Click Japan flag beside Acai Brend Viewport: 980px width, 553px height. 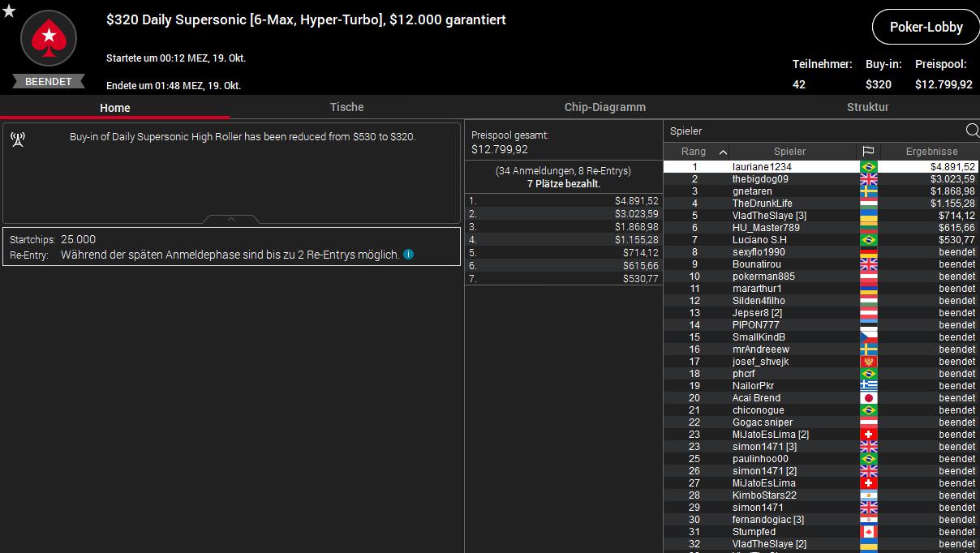click(868, 398)
